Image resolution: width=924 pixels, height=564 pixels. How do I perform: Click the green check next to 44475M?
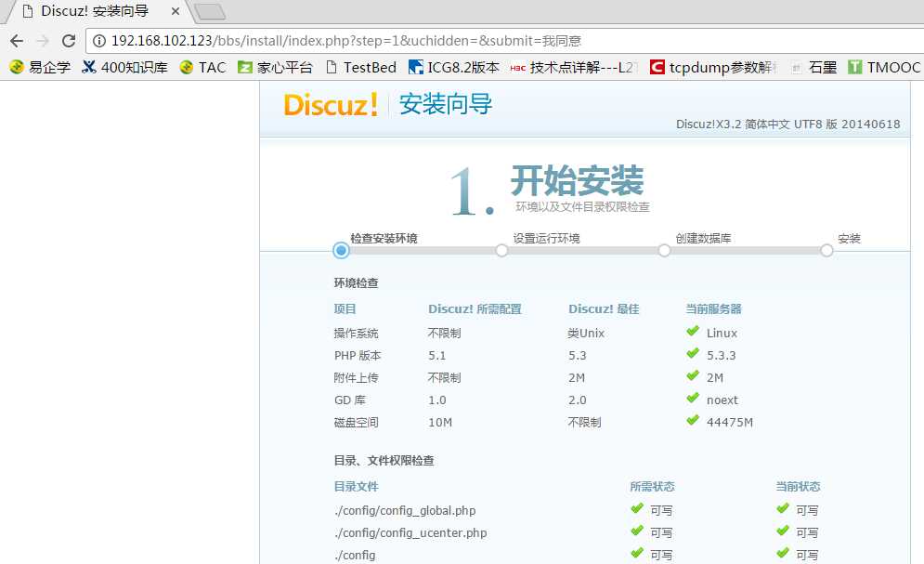[693, 421]
